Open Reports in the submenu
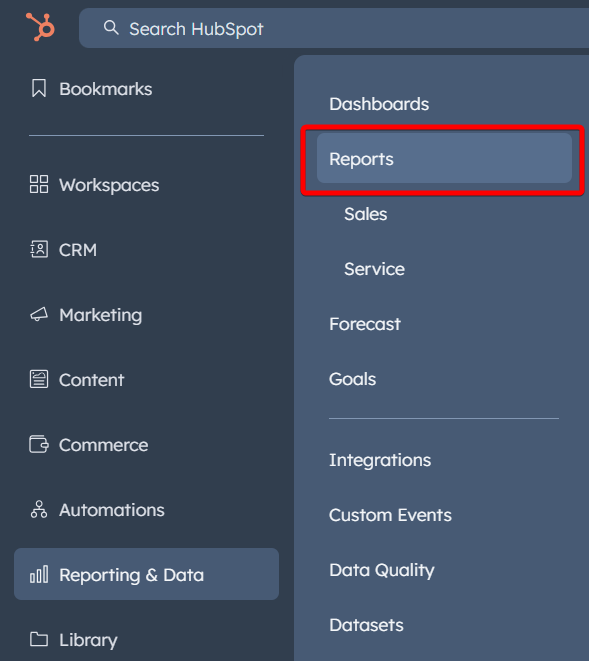Viewport: 589px width, 661px height. tap(444, 159)
